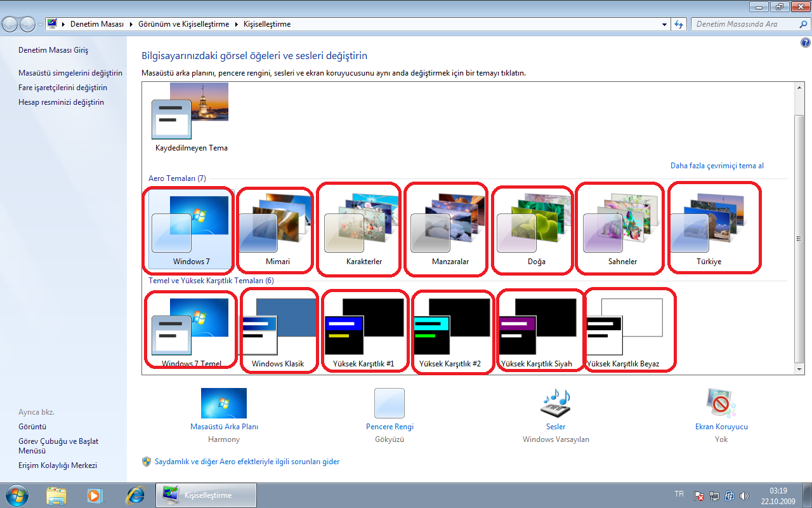Select the Kaydedilmeyen Tema thumbnail
This screenshot has height=508, width=812.
coord(190,111)
